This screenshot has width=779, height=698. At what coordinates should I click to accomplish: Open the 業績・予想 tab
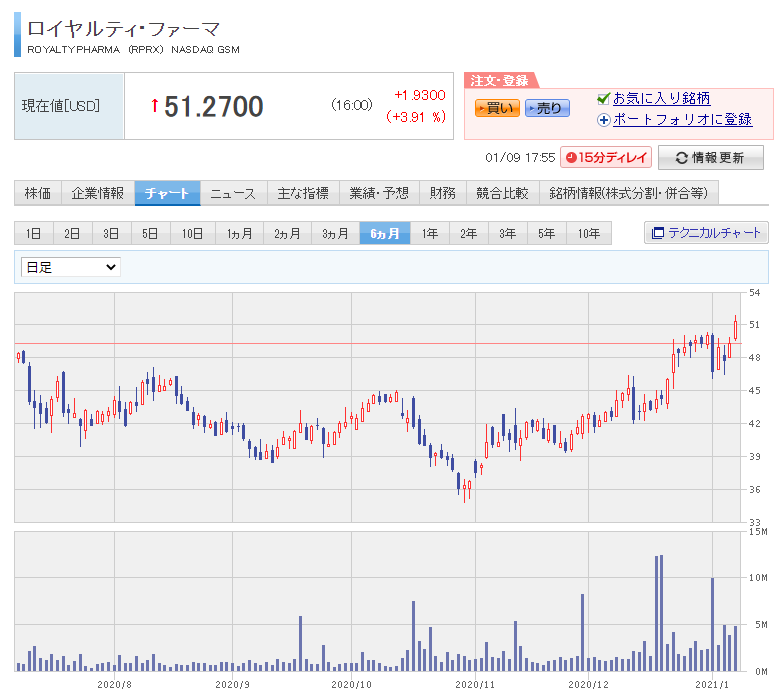pyautogui.click(x=379, y=193)
